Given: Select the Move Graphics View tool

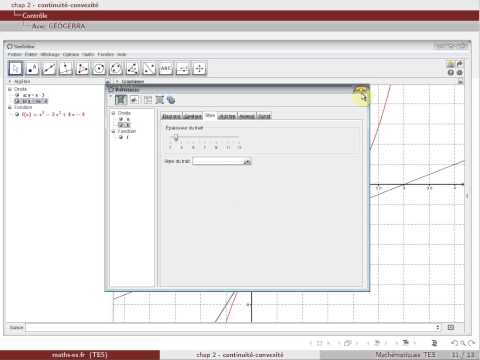Looking at the screenshot, I should tap(199, 69).
